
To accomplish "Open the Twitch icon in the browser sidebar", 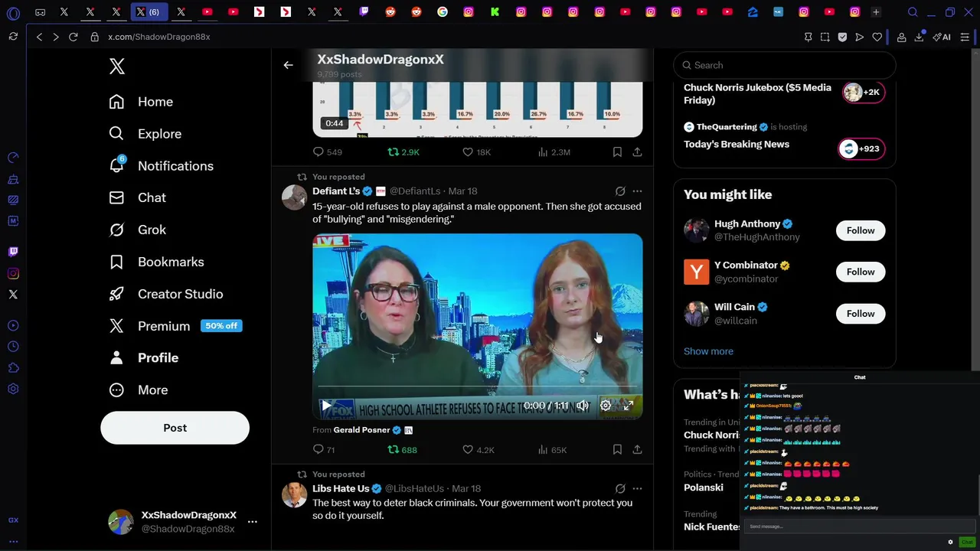I will pos(13,251).
